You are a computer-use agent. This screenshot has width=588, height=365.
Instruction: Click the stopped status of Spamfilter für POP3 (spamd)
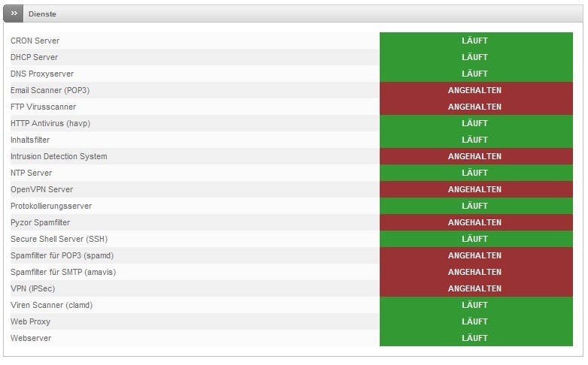474,255
